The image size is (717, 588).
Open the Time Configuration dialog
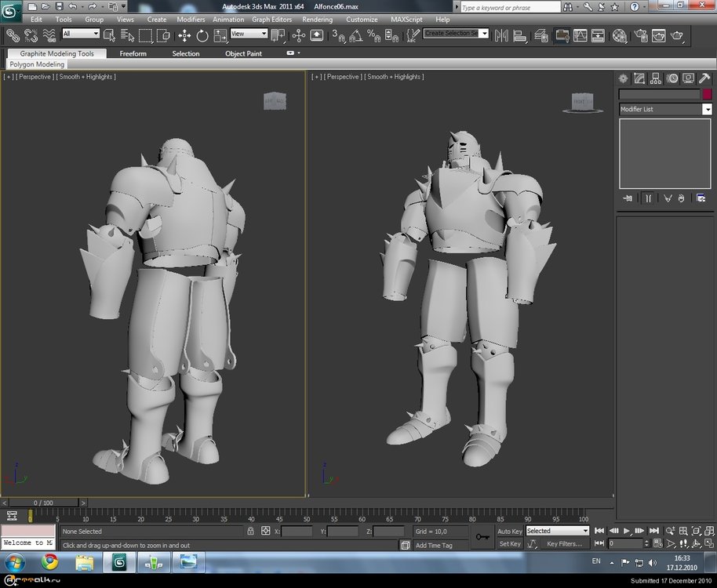(658, 543)
